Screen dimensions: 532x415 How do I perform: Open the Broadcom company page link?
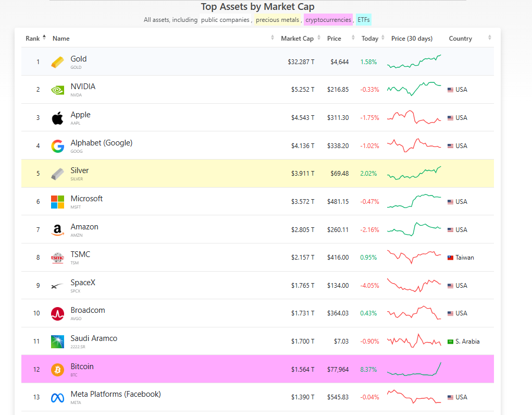[88, 310]
